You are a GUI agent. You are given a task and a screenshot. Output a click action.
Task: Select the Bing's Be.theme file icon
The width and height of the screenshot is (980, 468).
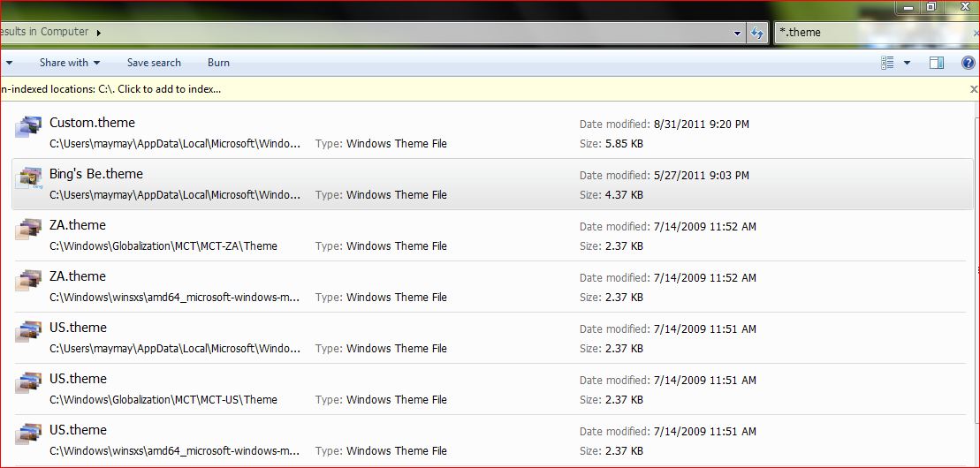click(31, 178)
